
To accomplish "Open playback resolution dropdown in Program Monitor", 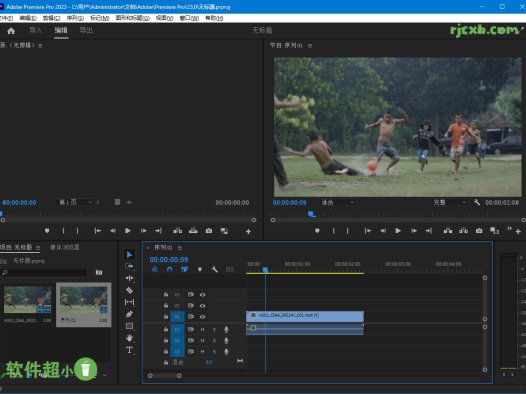I will click(x=450, y=202).
